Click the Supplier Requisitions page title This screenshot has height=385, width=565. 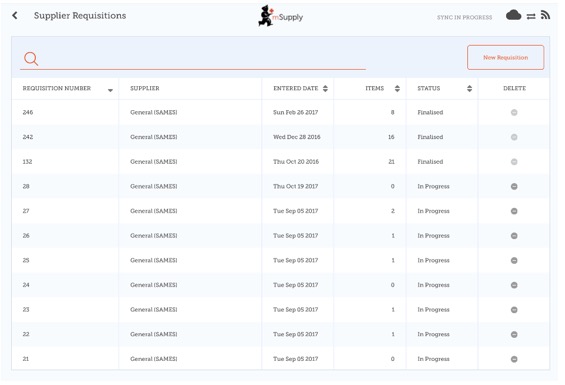[x=80, y=16]
